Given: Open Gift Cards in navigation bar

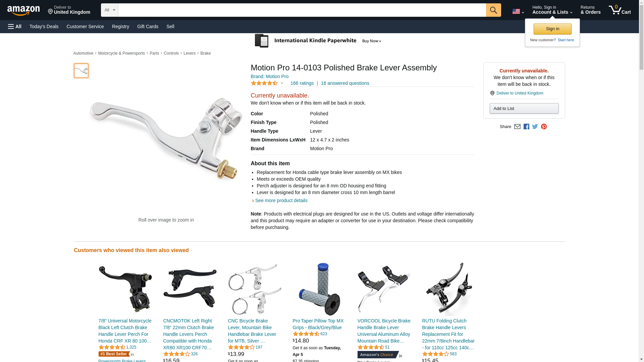Looking at the screenshot, I should tap(148, 26).
